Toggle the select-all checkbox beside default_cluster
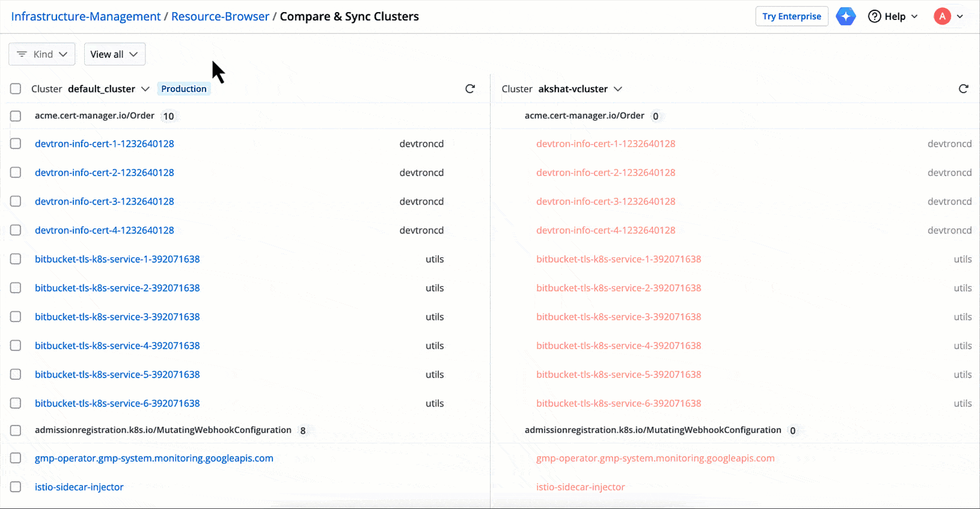Viewport: 980px width, 509px height. click(16, 89)
